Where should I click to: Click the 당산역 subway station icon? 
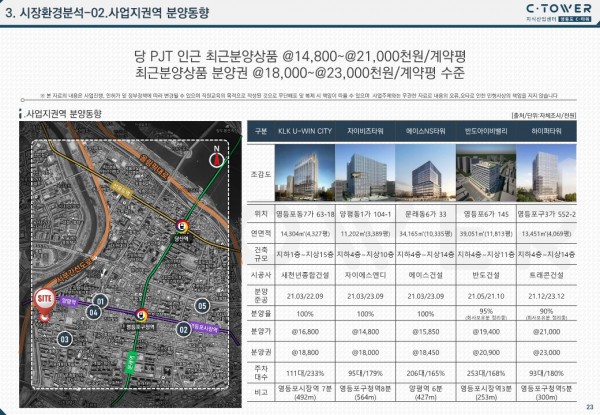pos(181,225)
